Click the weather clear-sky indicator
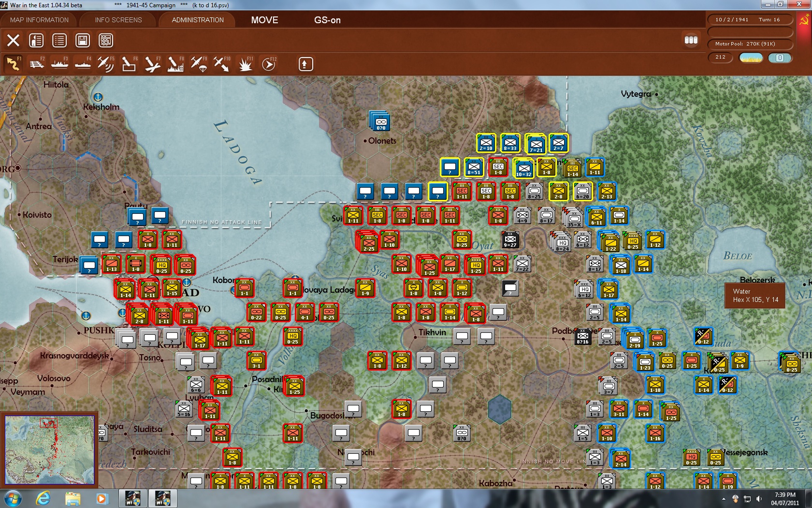The width and height of the screenshot is (812, 508). click(x=751, y=58)
